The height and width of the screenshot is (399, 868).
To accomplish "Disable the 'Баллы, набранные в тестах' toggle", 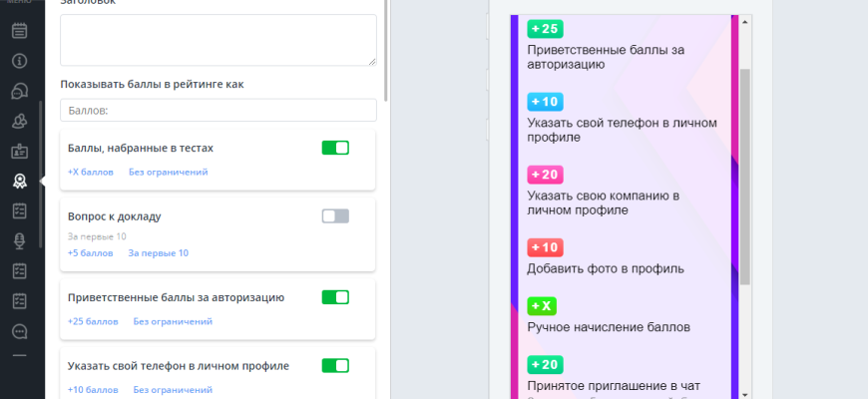I will pyautogui.click(x=335, y=148).
